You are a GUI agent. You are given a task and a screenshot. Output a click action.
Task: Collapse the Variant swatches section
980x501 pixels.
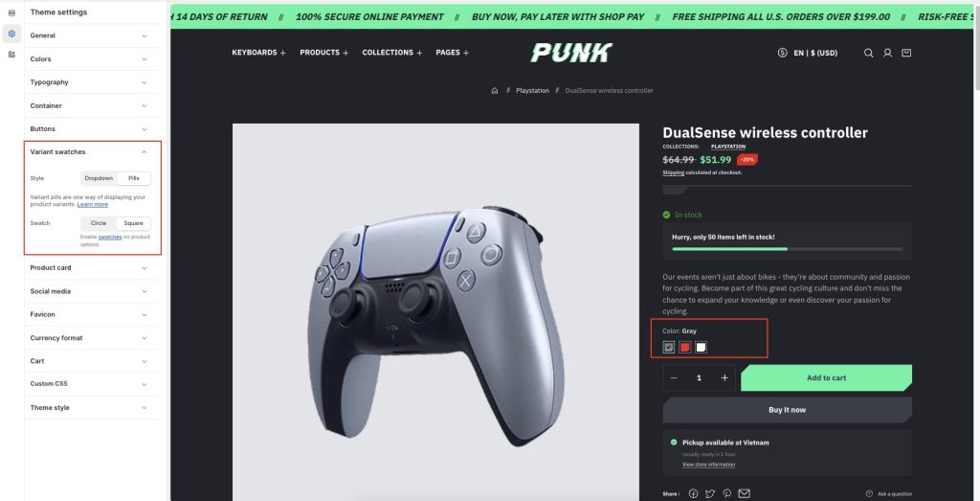coord(89,152)
